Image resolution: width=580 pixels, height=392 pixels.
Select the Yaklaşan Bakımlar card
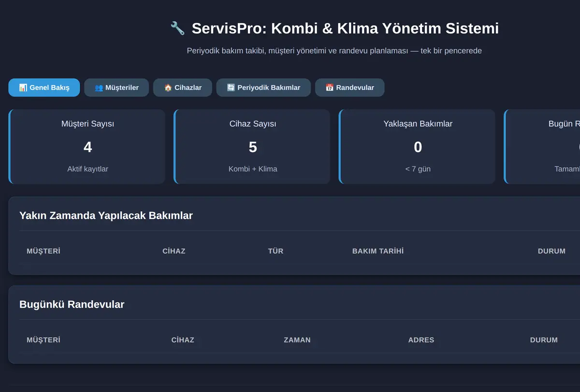click(417, 146)
